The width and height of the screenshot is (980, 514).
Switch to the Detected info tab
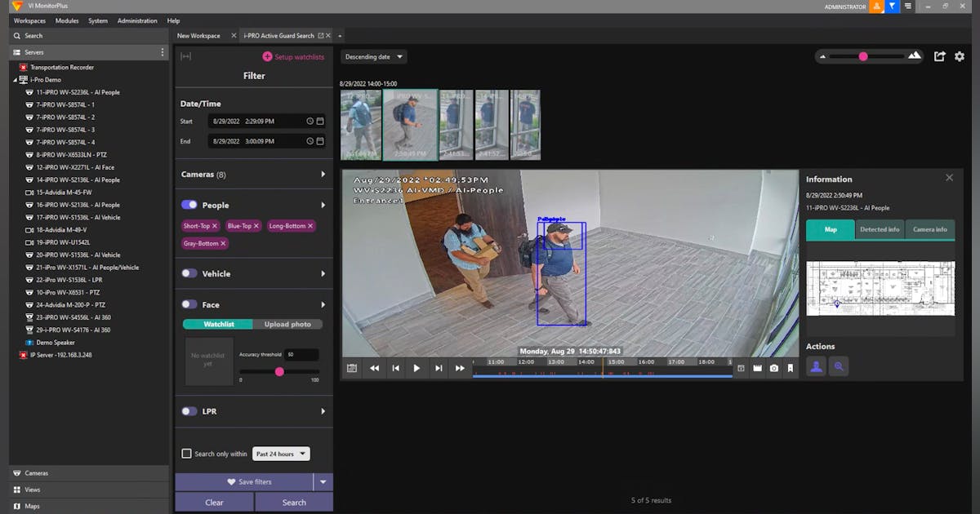pos(880,229)
